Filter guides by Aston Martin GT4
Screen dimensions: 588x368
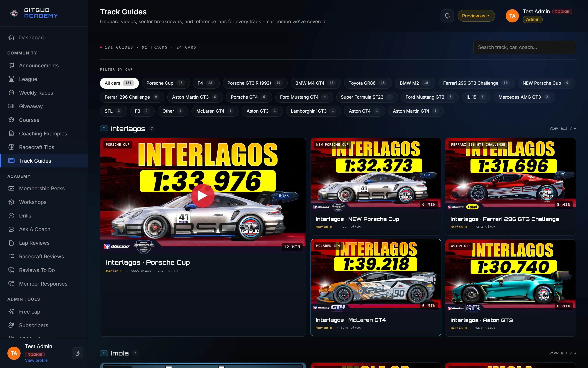pyautogui.click(x=416, y=111)
